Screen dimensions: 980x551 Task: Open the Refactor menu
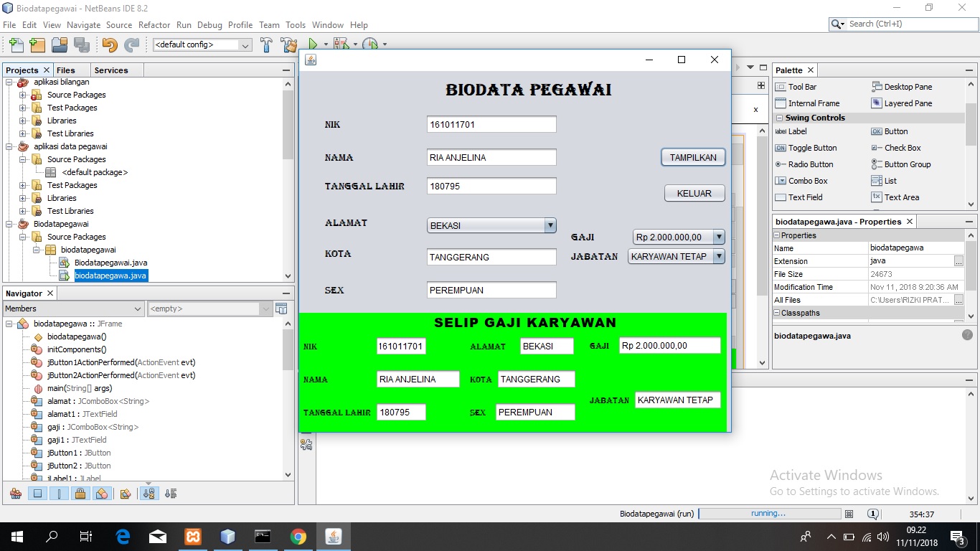pos(154,24)
